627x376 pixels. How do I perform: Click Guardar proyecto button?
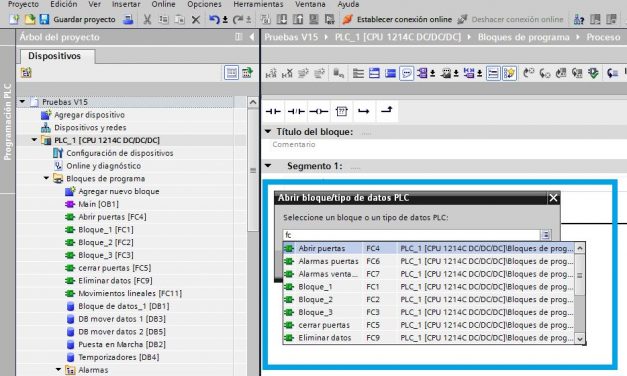point(78,19)
